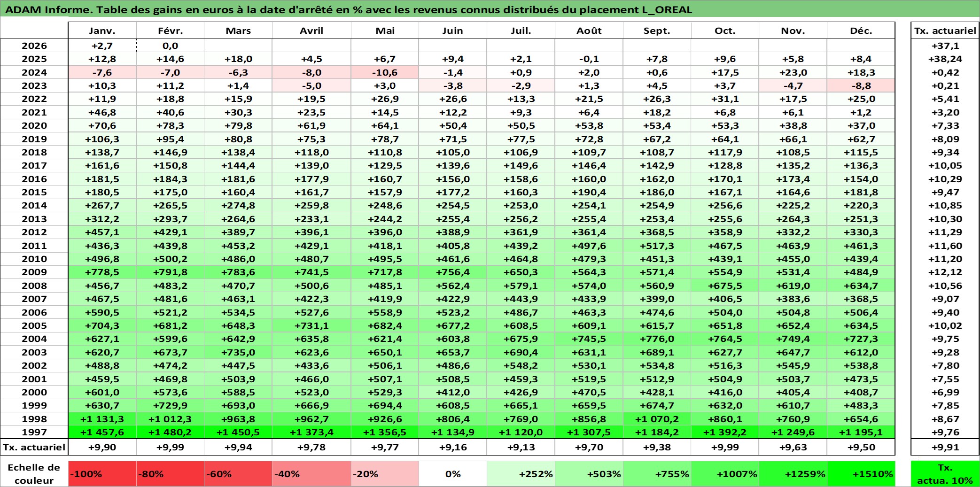Click the 2020 year row label
The width and height of the screenshot is (980, 487).
(x=34, y=125)
